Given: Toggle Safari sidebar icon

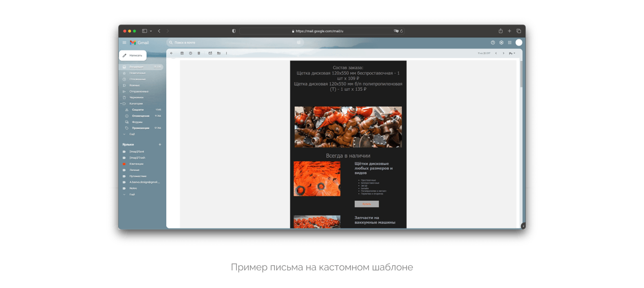Looking at the screenshot, I should coord(145,31).
